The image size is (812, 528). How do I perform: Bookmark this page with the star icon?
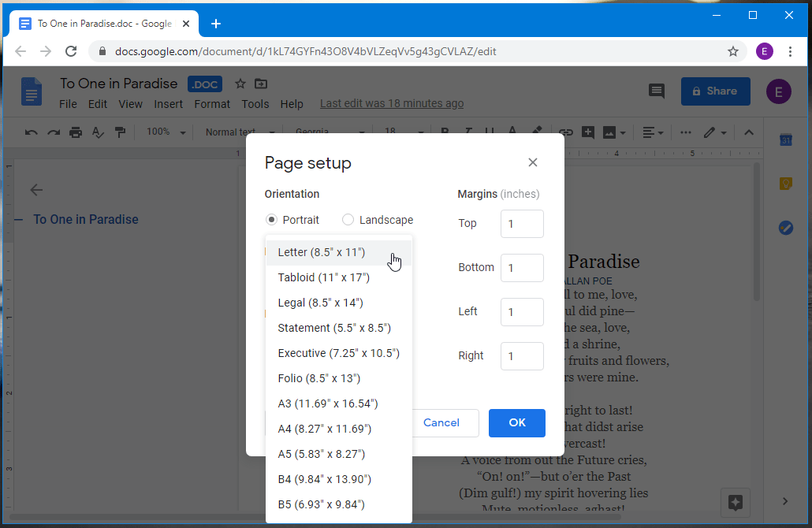click(x=732, y=51)
